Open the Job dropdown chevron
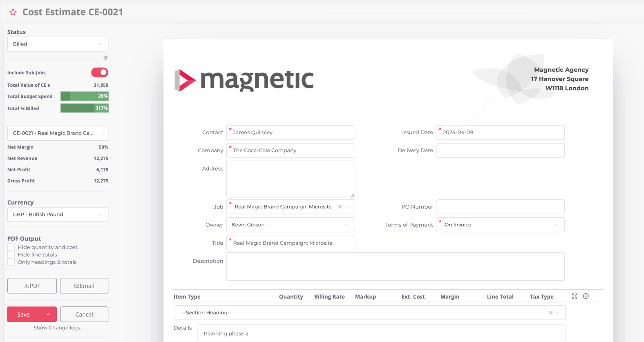This screenshot has height=342, width=644. click(x=347, y=207)
